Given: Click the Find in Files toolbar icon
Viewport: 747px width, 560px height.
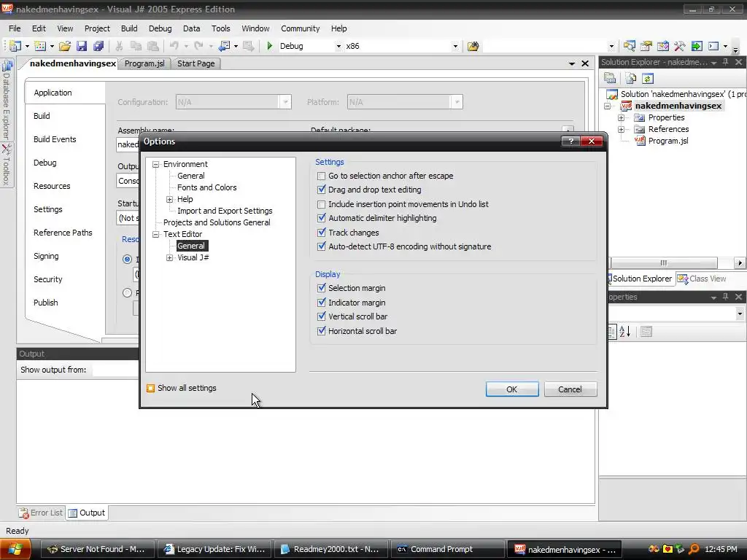Looking at the screenshot, I should [x=473, y=46].
